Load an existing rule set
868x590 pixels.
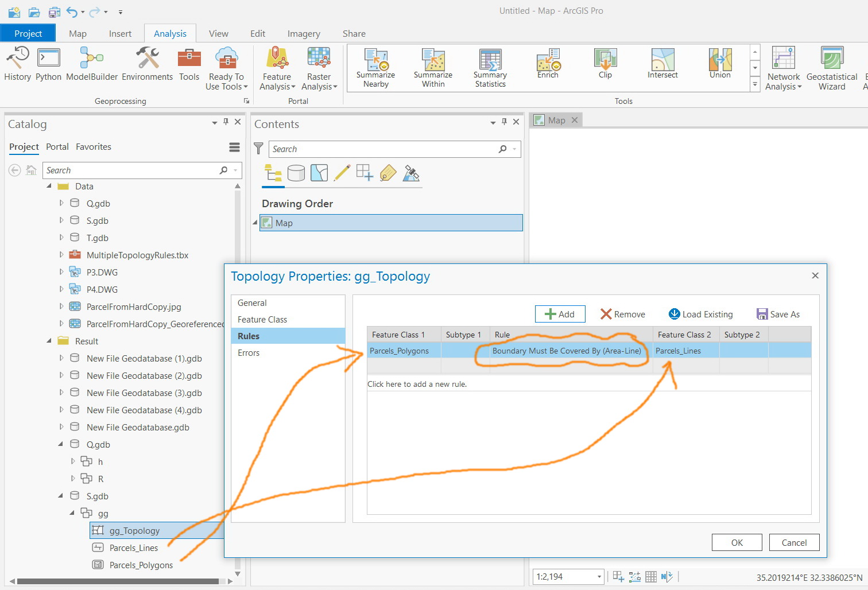(701, 314)
